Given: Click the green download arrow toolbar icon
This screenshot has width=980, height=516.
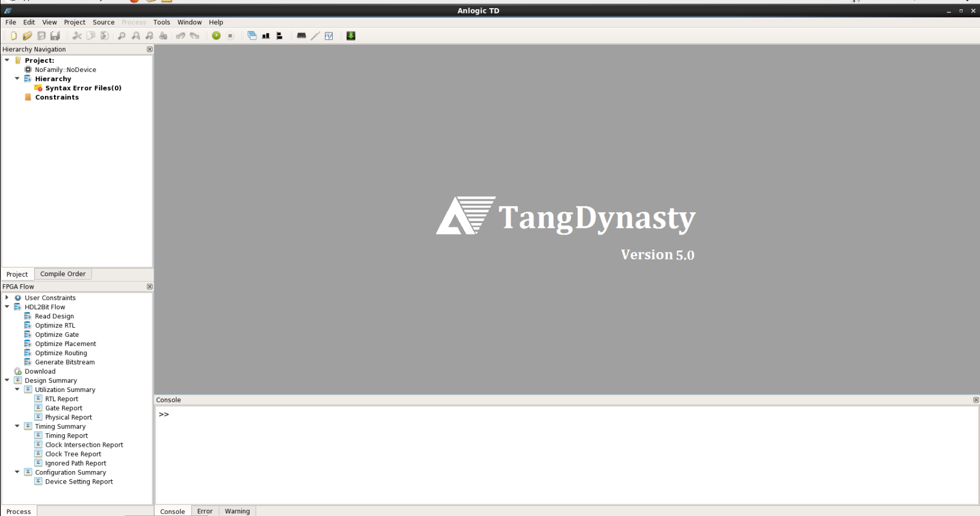Looking at the screenshot, I should coord(351,36).
